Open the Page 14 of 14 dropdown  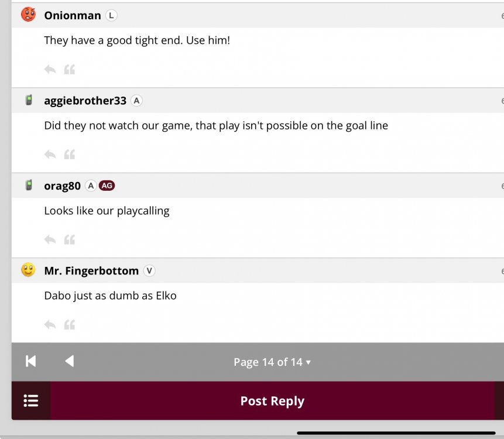(272, 362)
